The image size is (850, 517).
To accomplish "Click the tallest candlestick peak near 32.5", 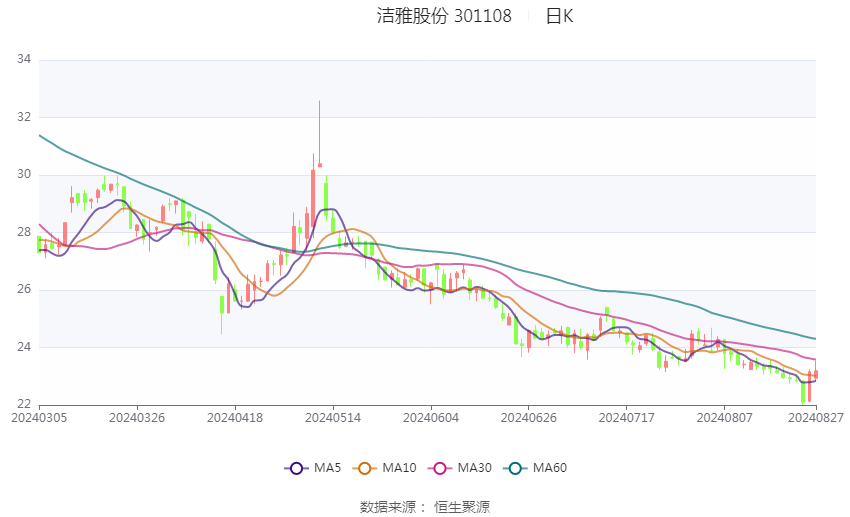I will [x=320, y=133].
